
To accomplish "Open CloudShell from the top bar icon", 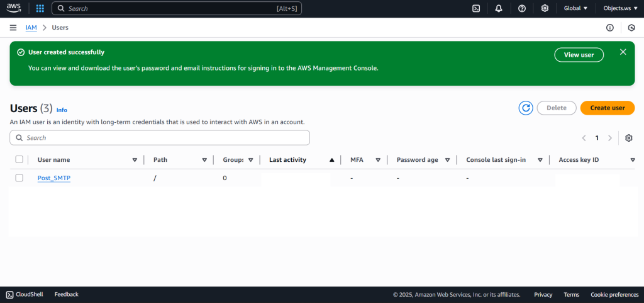I will [x=477, y=9].
